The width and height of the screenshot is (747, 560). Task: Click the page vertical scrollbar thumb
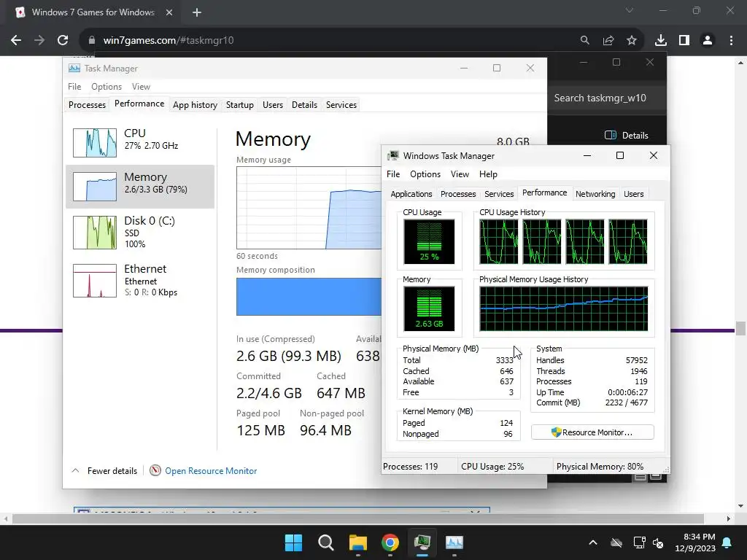[x=740, y=329]
